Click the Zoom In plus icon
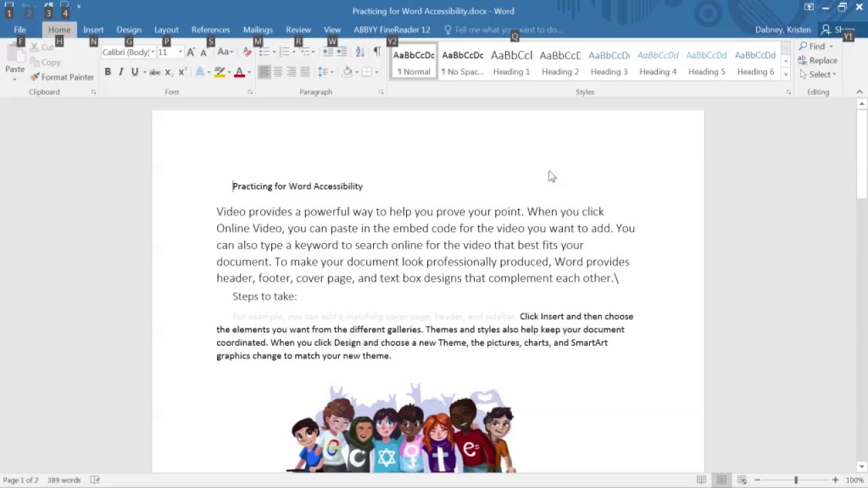The image size is (868, 488). coord(835,480)
